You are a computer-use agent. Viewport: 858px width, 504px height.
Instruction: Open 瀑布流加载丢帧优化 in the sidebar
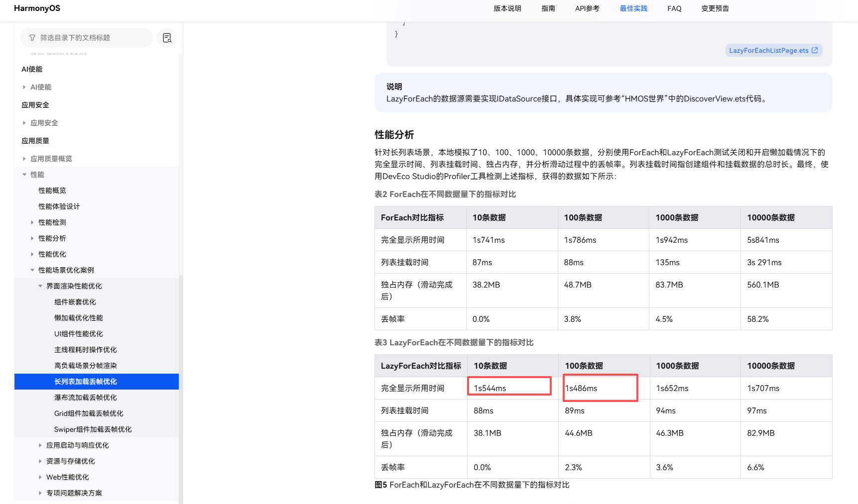point(86,398)
